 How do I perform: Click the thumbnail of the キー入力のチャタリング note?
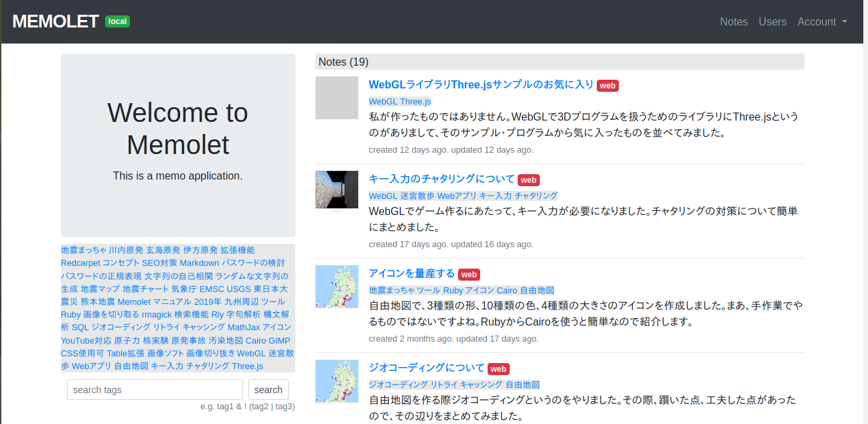click(x=337, y=190)
